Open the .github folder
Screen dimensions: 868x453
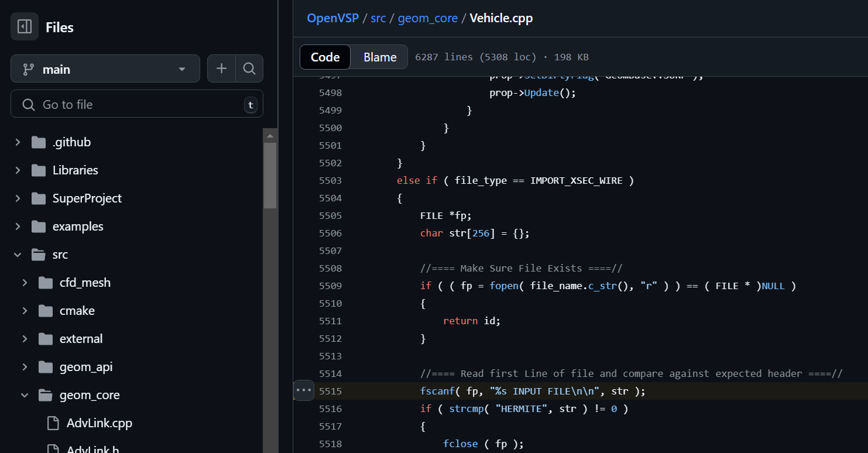click(71, 142)
